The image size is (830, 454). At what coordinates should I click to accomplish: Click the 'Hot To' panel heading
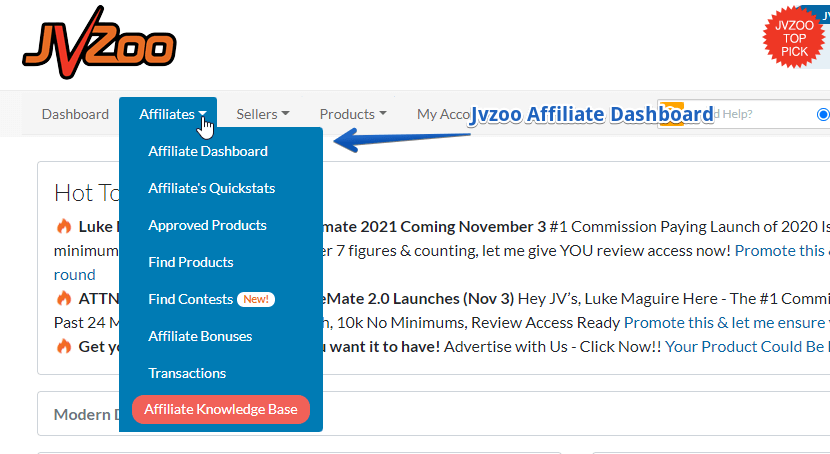point(87,193)
